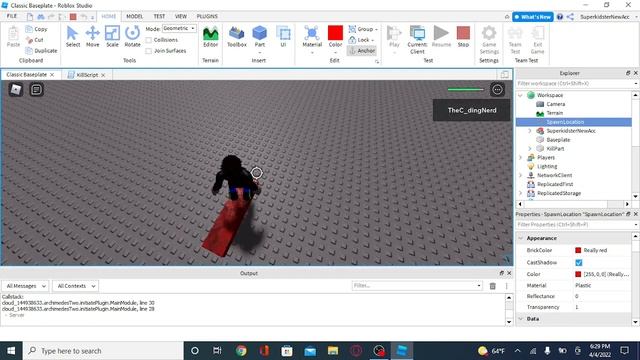640x360 pixels.
Task: Open the Toolbox
Action: [237, 36]
